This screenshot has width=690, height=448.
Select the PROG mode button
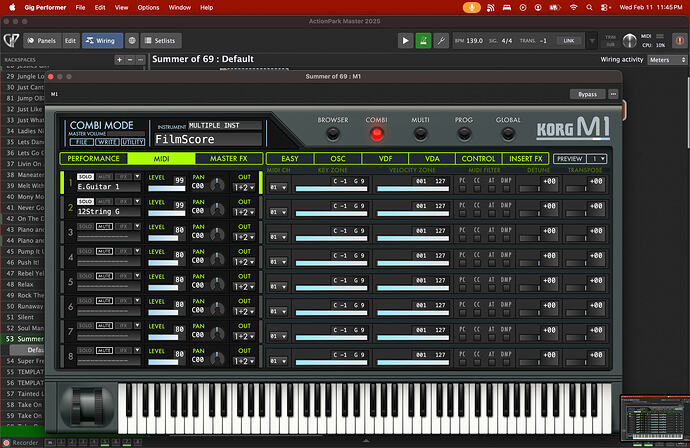click(464, 134)
